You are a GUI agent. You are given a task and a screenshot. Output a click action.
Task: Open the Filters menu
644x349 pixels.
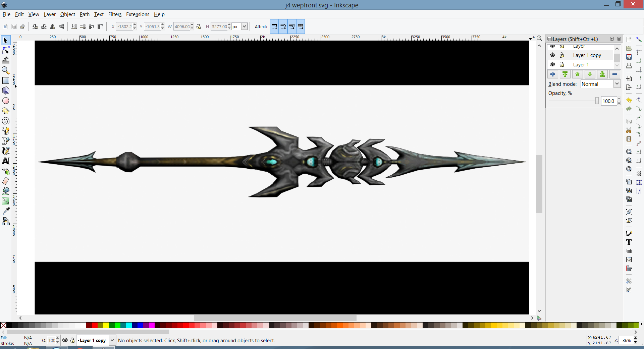pyautogui.click(x=115, y=14)
